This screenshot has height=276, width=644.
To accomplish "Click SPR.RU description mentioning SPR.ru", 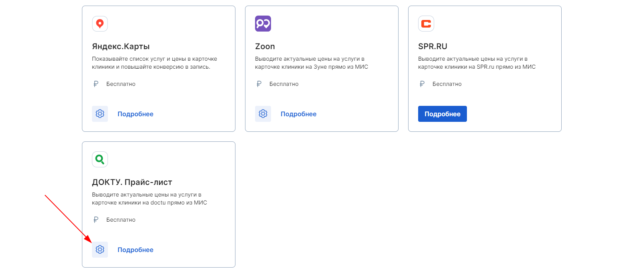I will point(477,63).
